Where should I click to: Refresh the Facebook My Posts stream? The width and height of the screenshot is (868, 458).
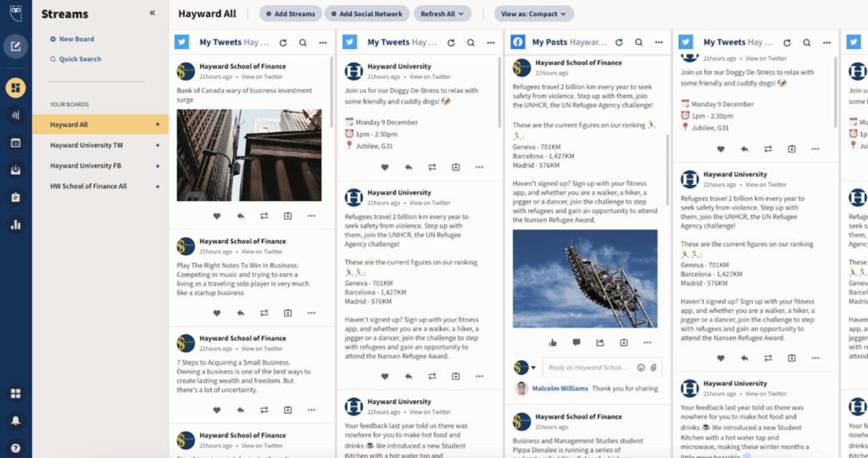[619, 42]
